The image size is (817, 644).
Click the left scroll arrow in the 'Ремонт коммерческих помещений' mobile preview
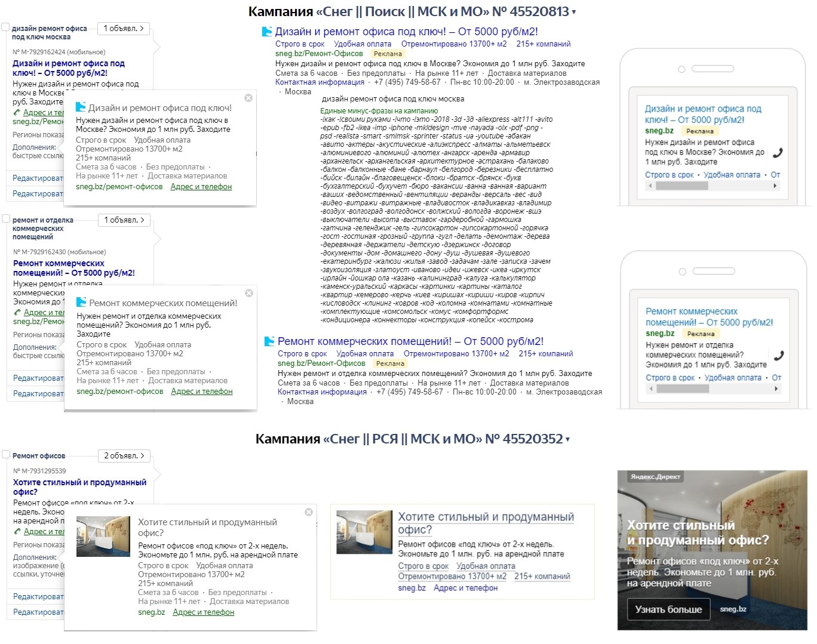pos(652,389)
